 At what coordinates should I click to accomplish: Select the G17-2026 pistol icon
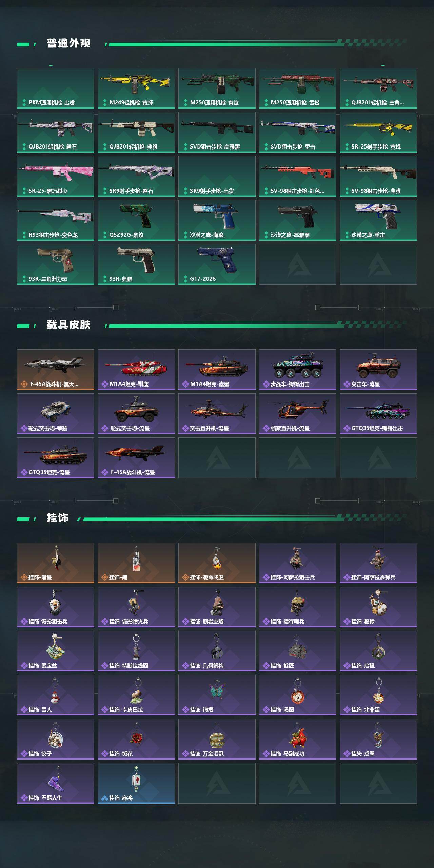coord(217,259)
